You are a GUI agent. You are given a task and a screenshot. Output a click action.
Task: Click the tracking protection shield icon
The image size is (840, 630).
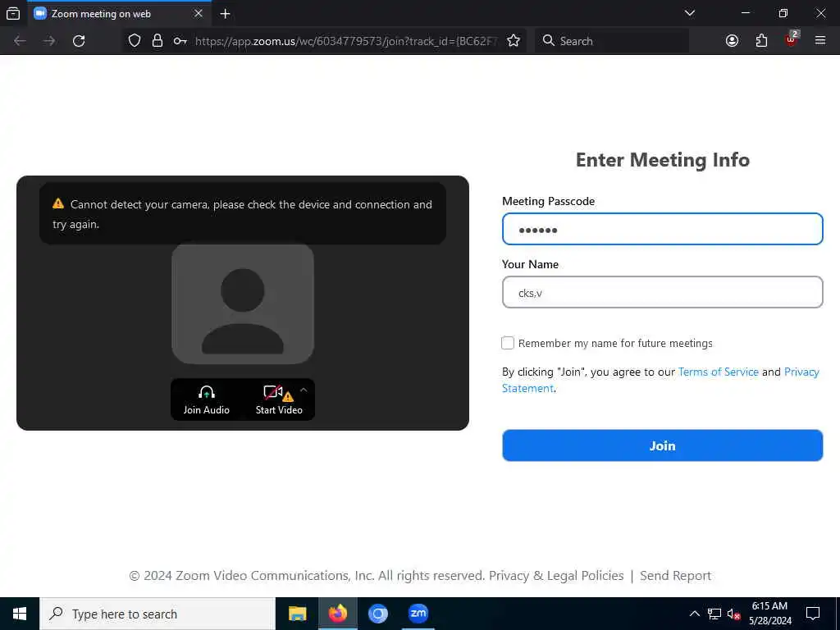(x=135, y=41)
